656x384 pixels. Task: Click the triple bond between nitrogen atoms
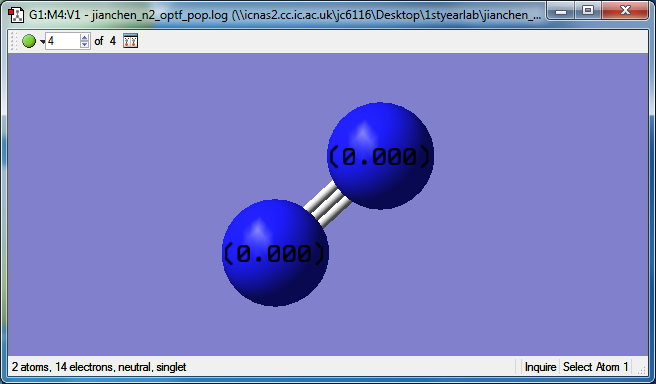tap(328, 204)
